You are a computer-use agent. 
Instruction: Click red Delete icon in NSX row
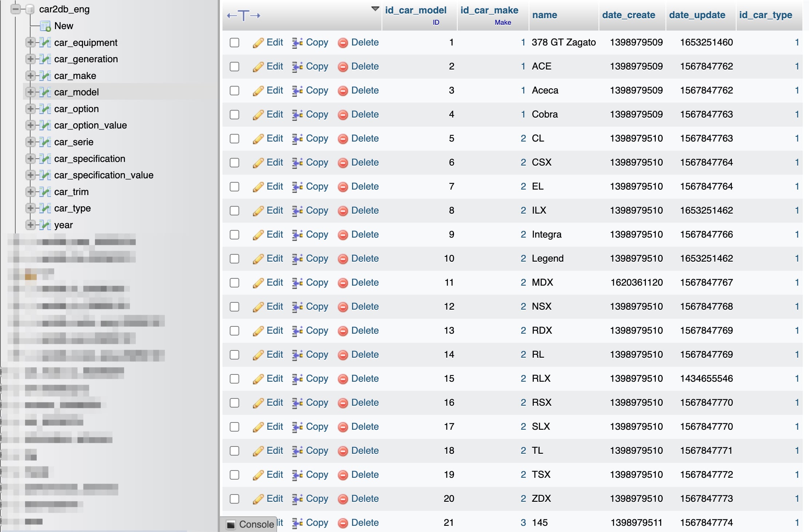(343, 307)
